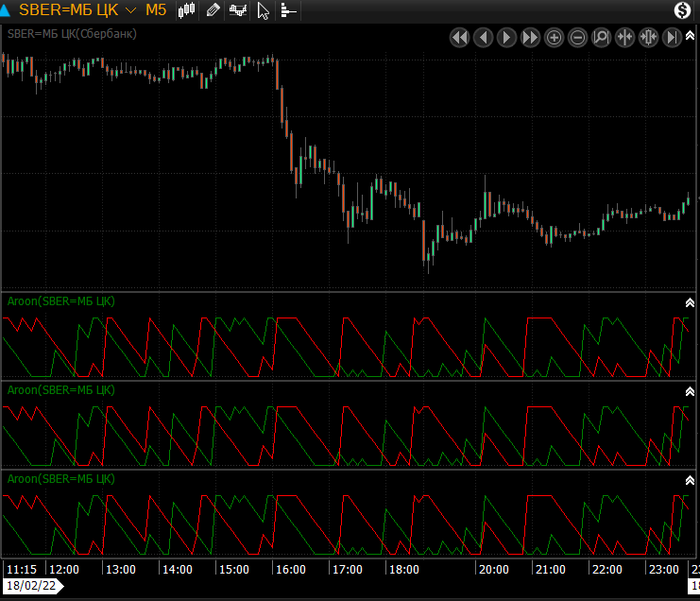Image resolution: width=700 pixels, height=601 pixels.
Task: Zoom in with the plus button
Action: pos(555,38)
